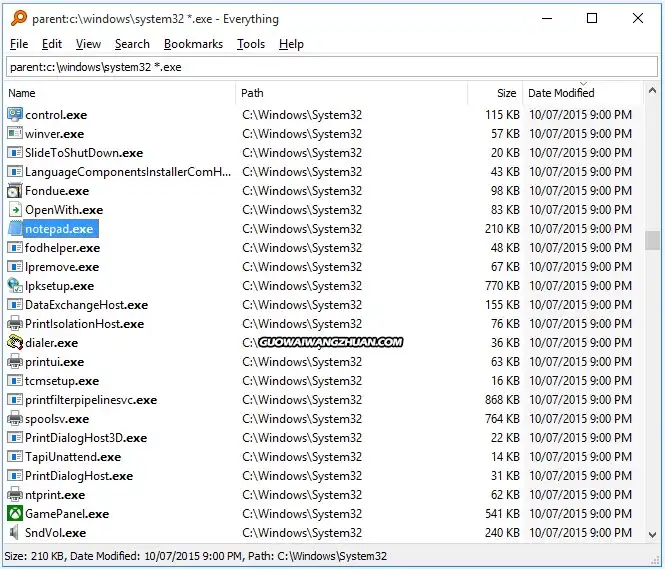This screenshot has width=665, height=569.
Task: Click the winver.exe file icon
Action: pos(15,134)
